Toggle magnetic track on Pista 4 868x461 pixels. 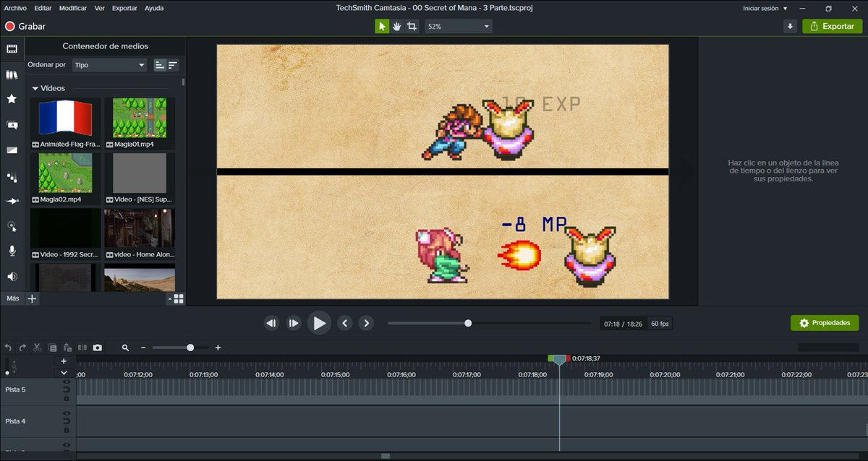point(67,421)
